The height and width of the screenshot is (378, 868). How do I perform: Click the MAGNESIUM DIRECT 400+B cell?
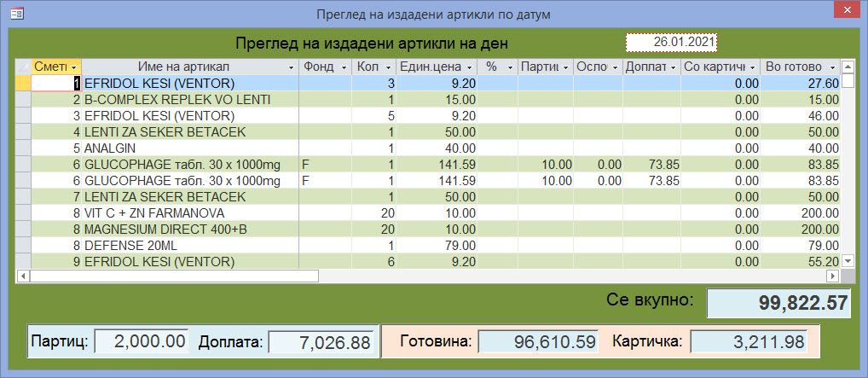[x=190, y=230]
